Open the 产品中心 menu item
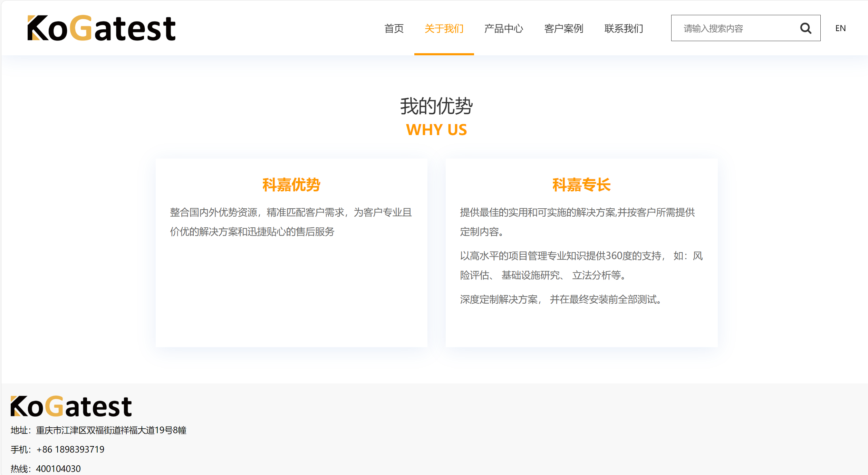 coord(504,28)
